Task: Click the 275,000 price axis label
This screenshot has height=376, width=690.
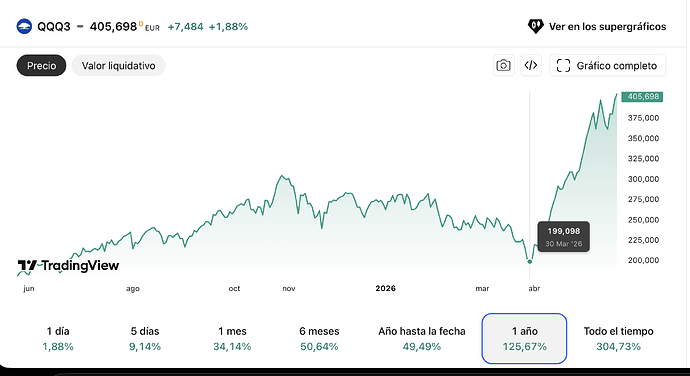Action: coord(643,199)
